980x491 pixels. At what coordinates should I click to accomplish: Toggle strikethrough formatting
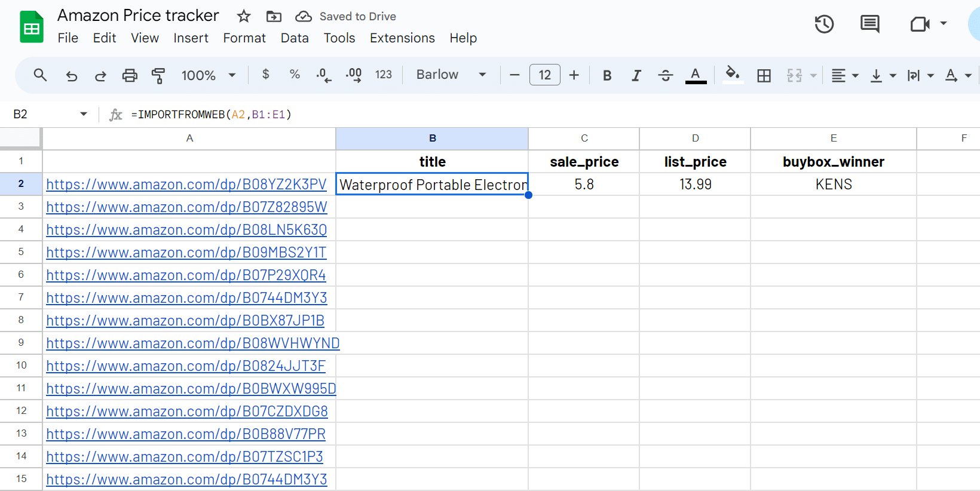[665, 75]
